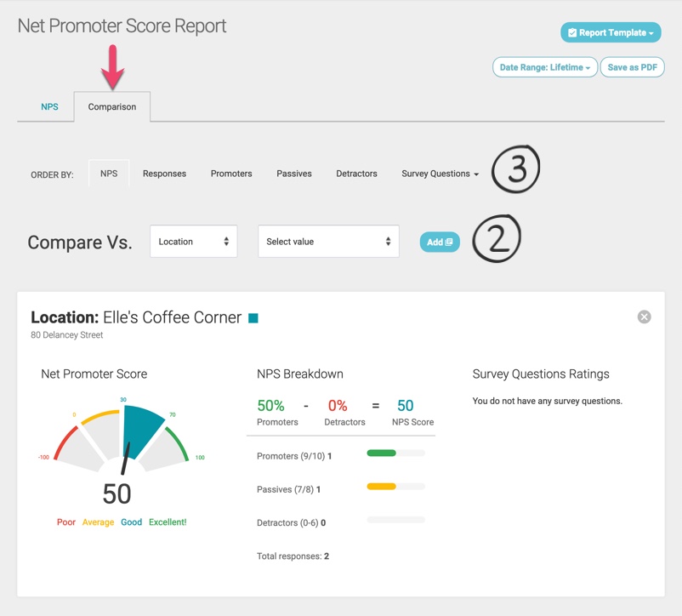
Task: Order comparison by Responses
Action: point(164,174)
